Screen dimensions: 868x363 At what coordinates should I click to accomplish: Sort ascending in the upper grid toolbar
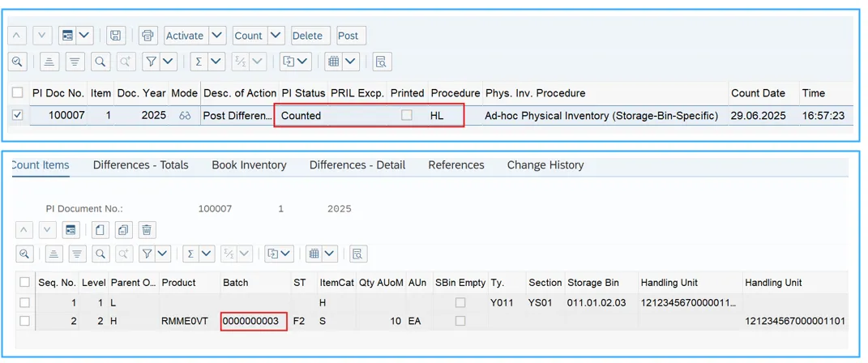(x=49, y=62)
